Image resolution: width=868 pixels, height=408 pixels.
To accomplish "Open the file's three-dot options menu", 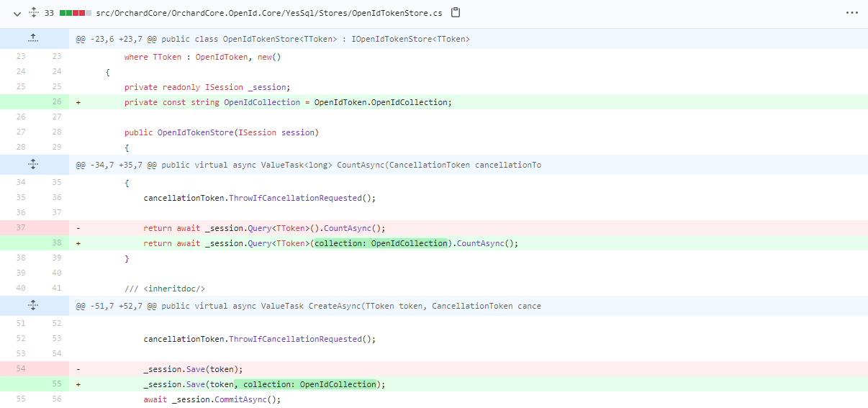I will 852,13.
